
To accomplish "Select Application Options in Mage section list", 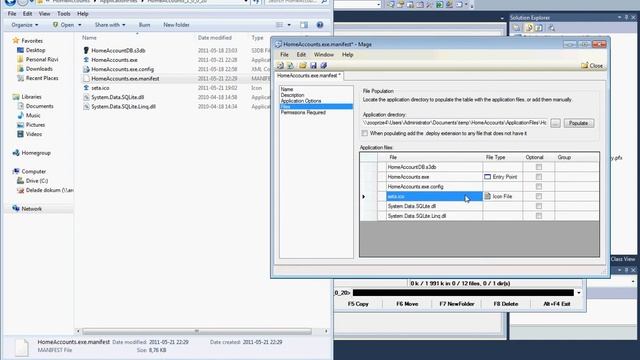I will pos(301,100).
